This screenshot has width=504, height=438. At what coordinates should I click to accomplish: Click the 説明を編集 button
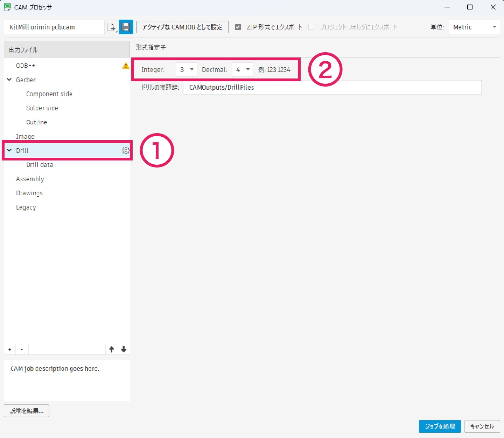tap(27, 411)
